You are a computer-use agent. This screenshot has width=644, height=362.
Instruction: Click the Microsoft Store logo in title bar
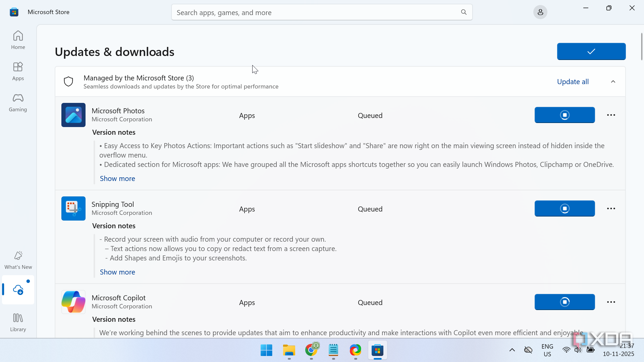[14, 12]
